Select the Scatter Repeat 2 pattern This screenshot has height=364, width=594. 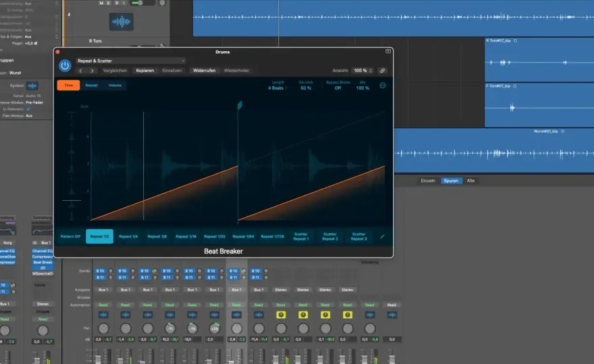click(330, 237)
